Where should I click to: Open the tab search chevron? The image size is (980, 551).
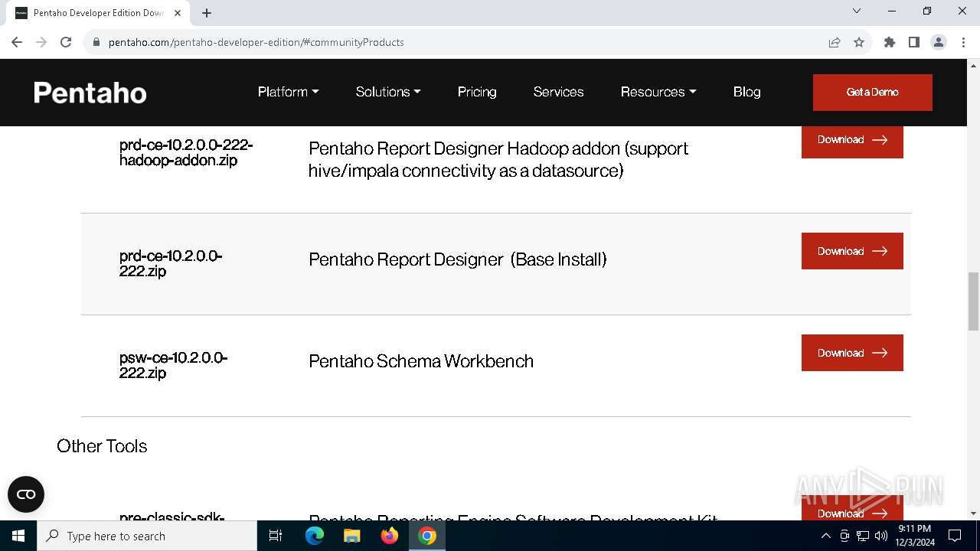click(x=857, y=11)
